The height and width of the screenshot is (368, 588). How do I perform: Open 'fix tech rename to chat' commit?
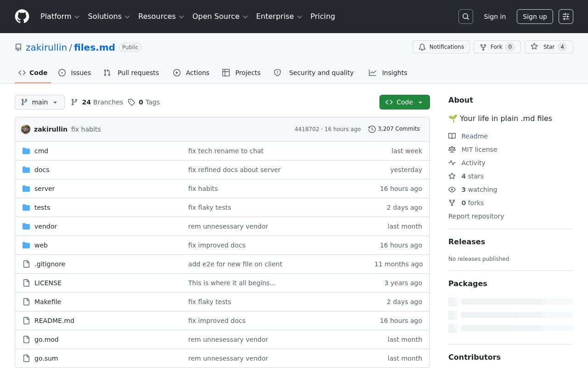pyautogui.click(x=226, y=151)
